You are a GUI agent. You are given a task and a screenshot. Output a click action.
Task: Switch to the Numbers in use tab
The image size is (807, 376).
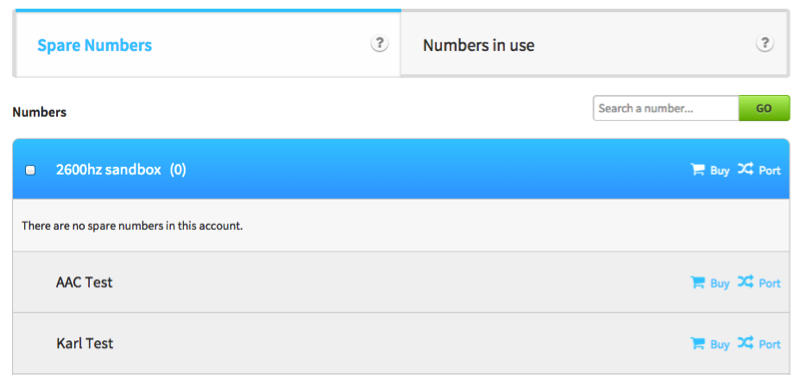(593, 45)
